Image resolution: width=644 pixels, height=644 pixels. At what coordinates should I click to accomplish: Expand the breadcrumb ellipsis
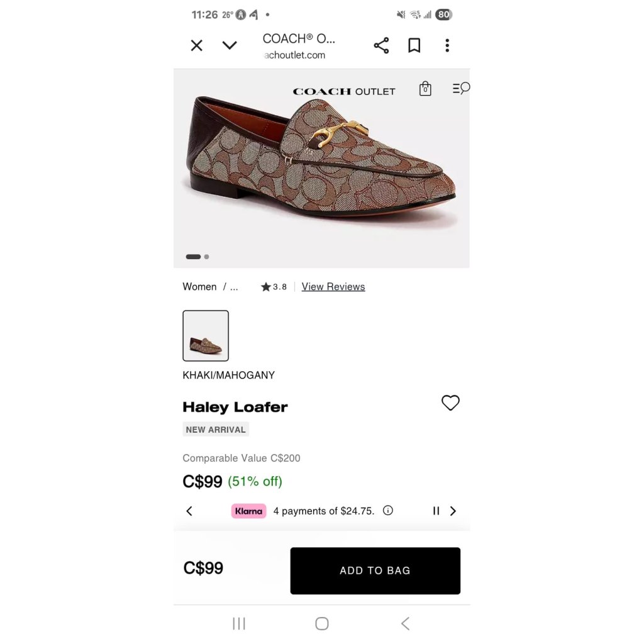(234, 287)
